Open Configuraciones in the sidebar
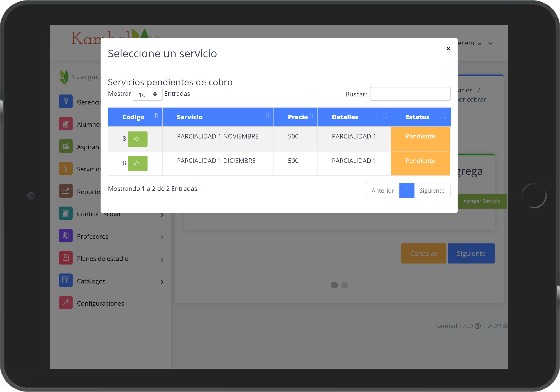 100,303
